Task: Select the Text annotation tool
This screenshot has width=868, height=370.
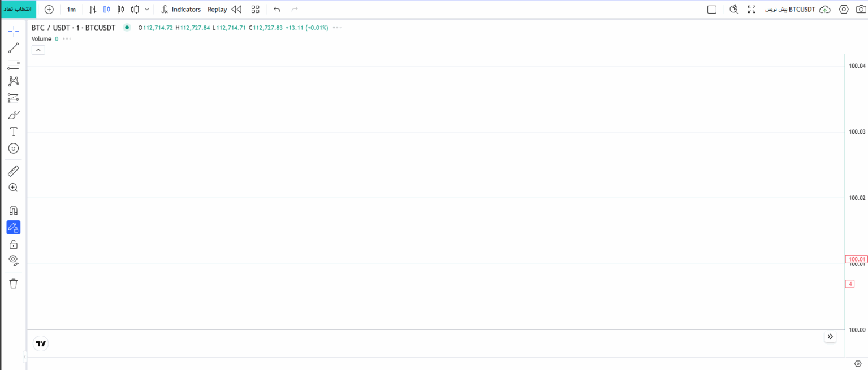Action: [14, 132]
